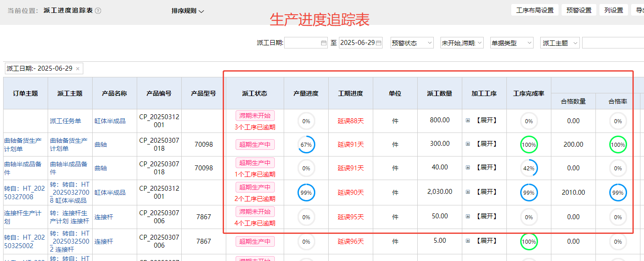
Task: Click the 订单主题 column header
Action: tap(25, 93)
